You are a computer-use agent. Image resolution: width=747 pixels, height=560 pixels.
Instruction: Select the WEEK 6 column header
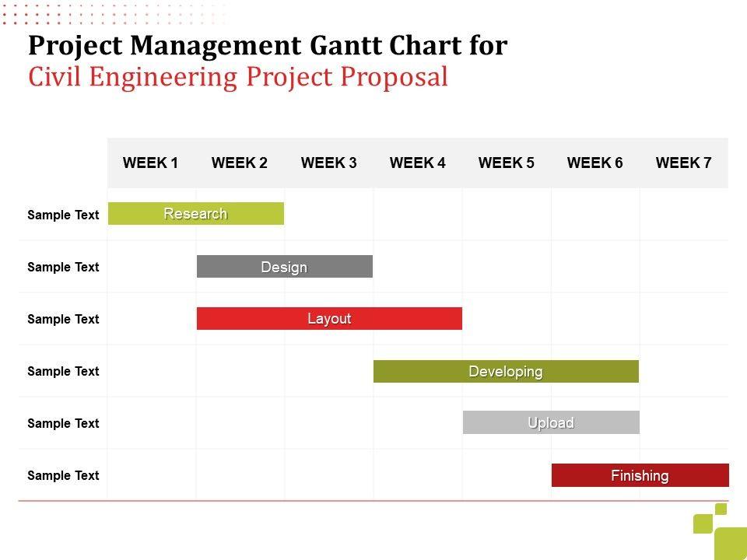tap(595, 163)
